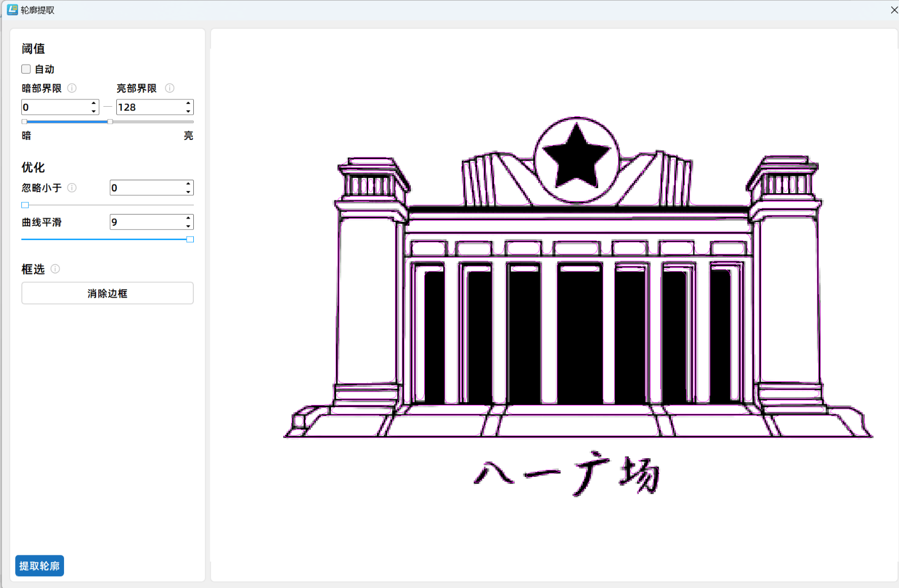Click the 提取轮廓 button
The width and height of the screenshot is (899, 588).
coord(39,566)
